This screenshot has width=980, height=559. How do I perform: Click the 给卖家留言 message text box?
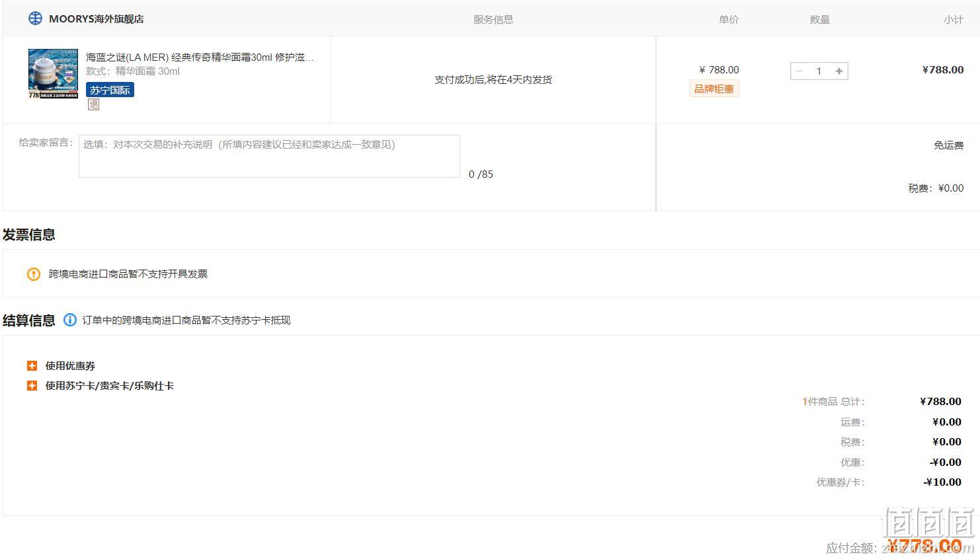pyautogui.click(x=269, y=156)
